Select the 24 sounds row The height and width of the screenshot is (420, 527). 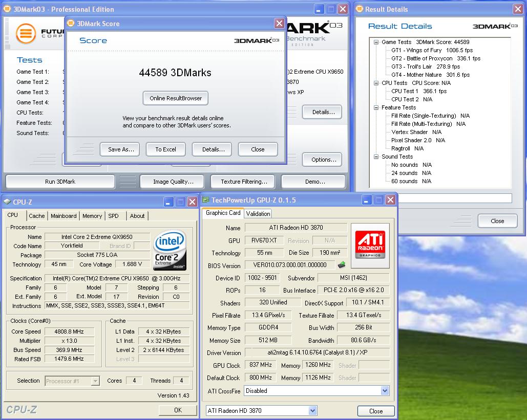pyautogui.click(x=411, y=173)
